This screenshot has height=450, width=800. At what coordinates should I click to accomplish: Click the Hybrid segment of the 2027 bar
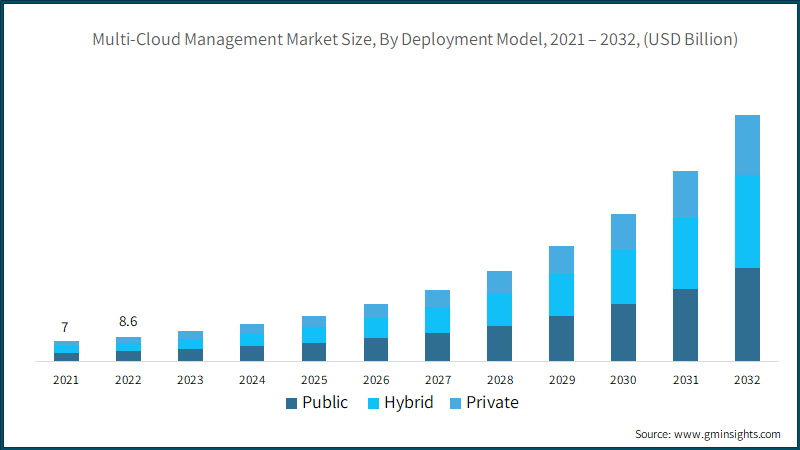(x=438, y=320)
